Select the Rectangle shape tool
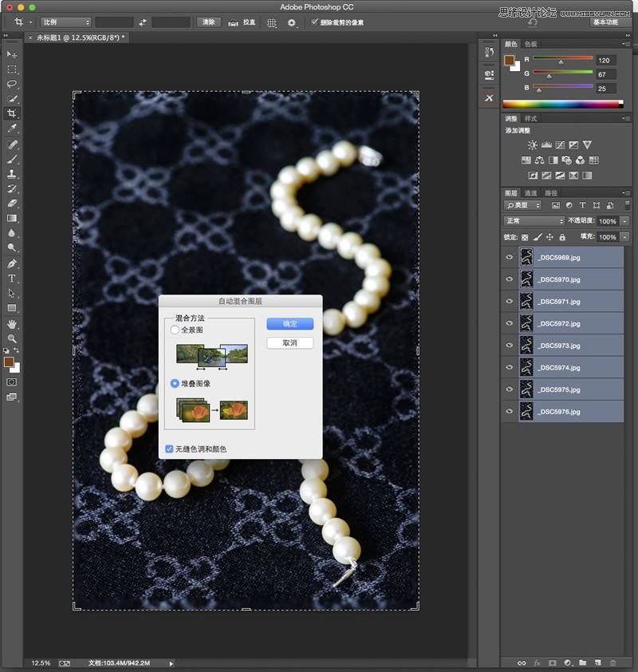 coord(11,308)
